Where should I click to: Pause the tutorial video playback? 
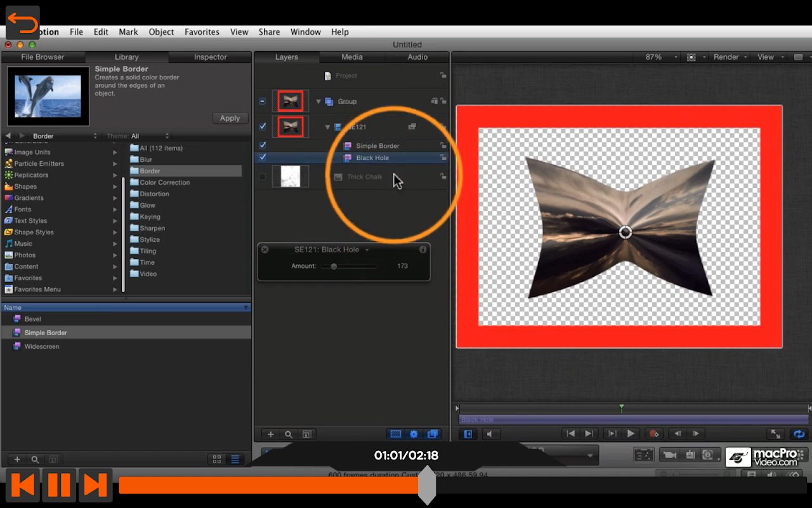[x=59, y=485]
